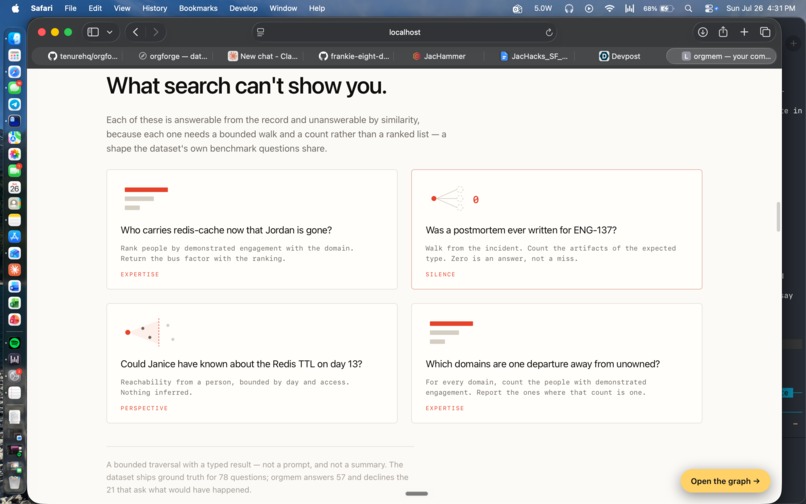Image resolution: width=806 pixels, height=504 pixels.
Task: Click the ranked bars icon on redis-cache card
Action: pos(146,198)
